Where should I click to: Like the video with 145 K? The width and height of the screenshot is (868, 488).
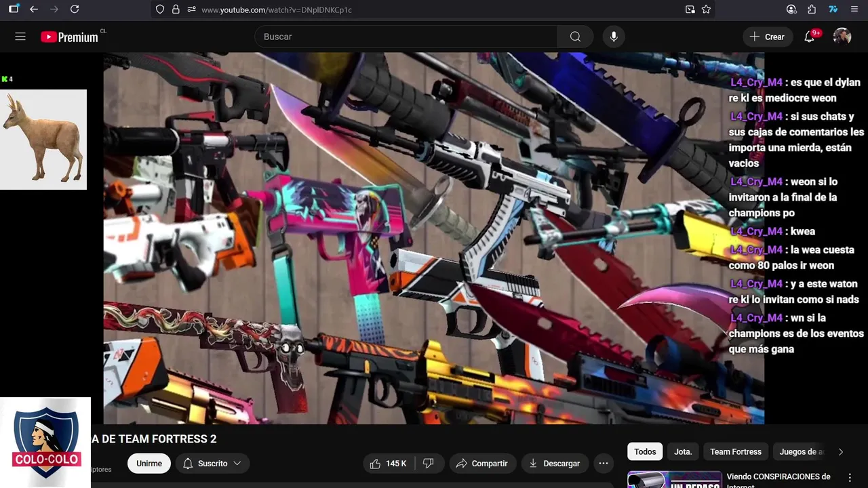coord(389,464)
